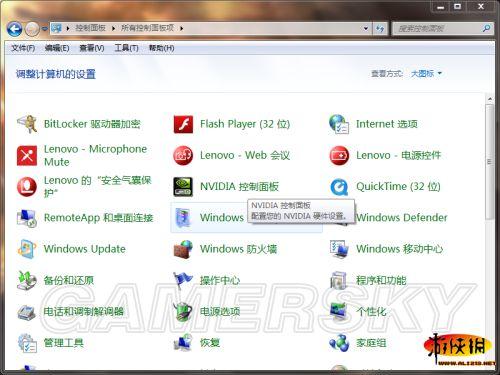Minimize the Control Panel window

coord(441,7)
